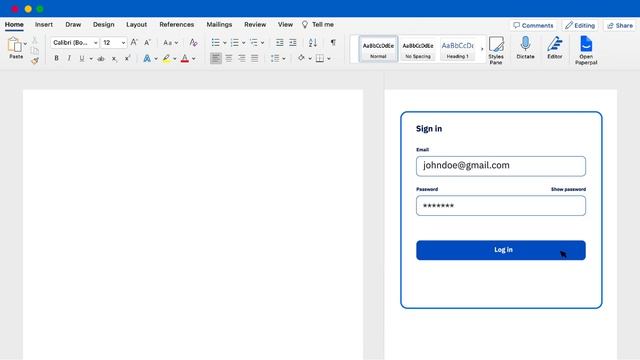Select the Normal style thumbnail
This screenshot has height=360, width=640.
coord(378,49)
